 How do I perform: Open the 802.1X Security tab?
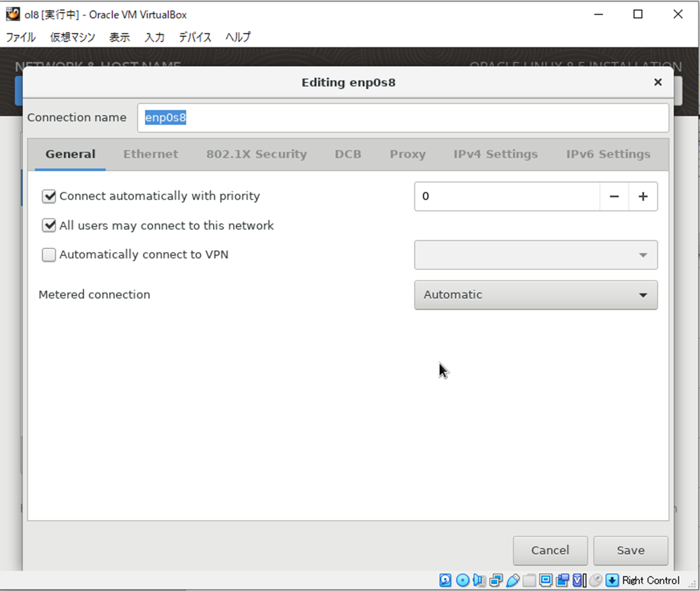tap(257, 154)
